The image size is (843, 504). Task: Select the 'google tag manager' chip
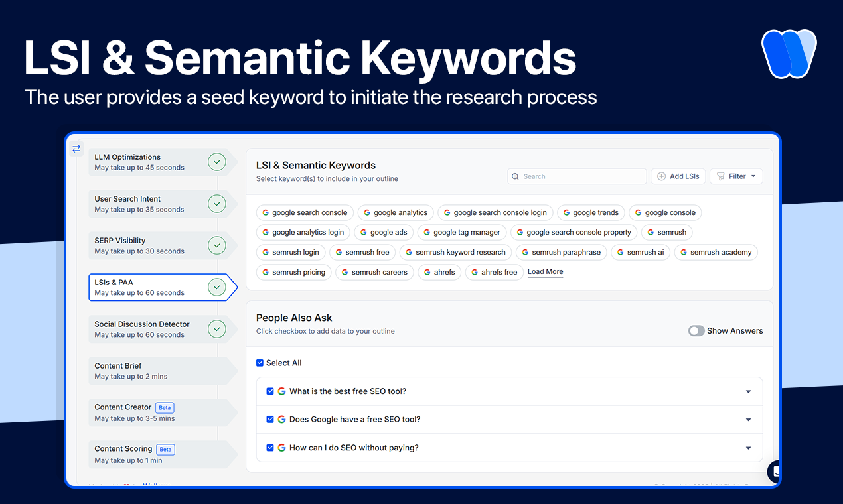[x=462, y=233]
